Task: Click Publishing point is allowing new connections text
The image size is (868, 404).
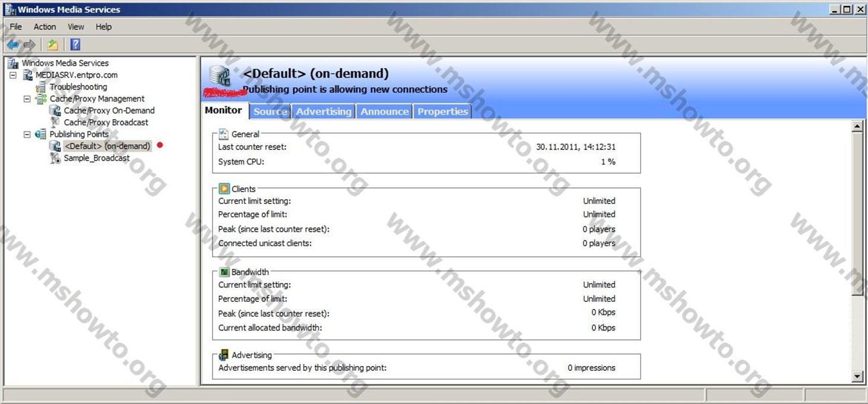Action: click(345, 90)
